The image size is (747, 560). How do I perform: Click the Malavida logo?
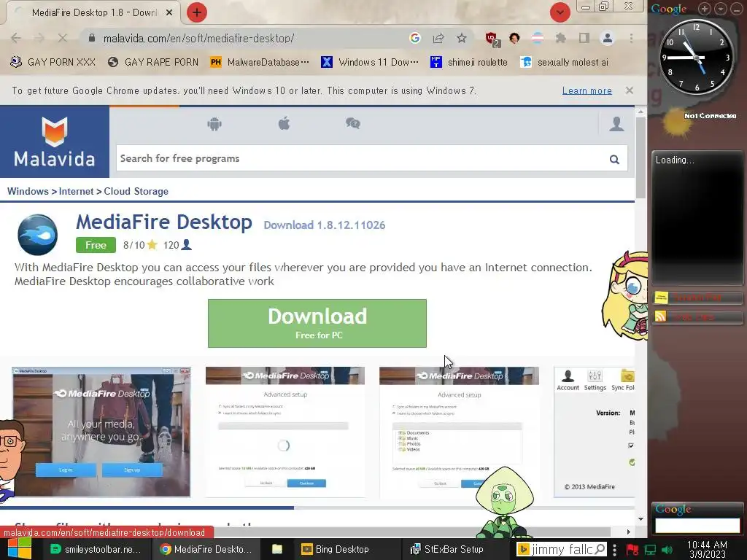54,142
